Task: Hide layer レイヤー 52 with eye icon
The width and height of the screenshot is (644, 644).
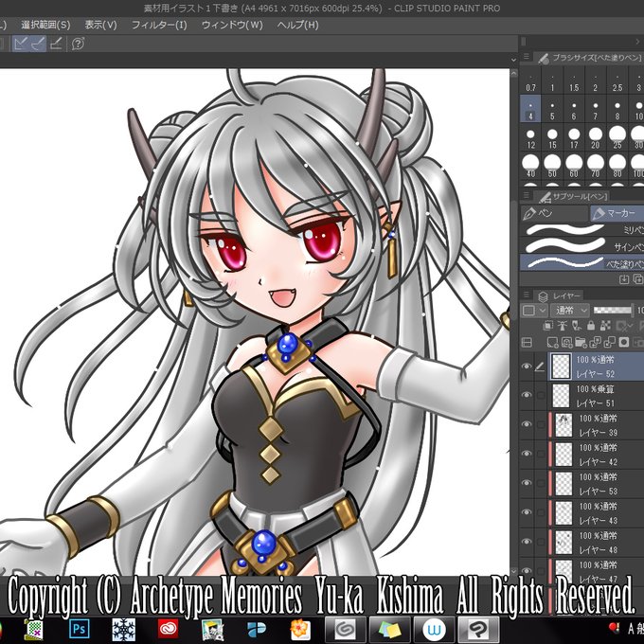Action: 527,367
